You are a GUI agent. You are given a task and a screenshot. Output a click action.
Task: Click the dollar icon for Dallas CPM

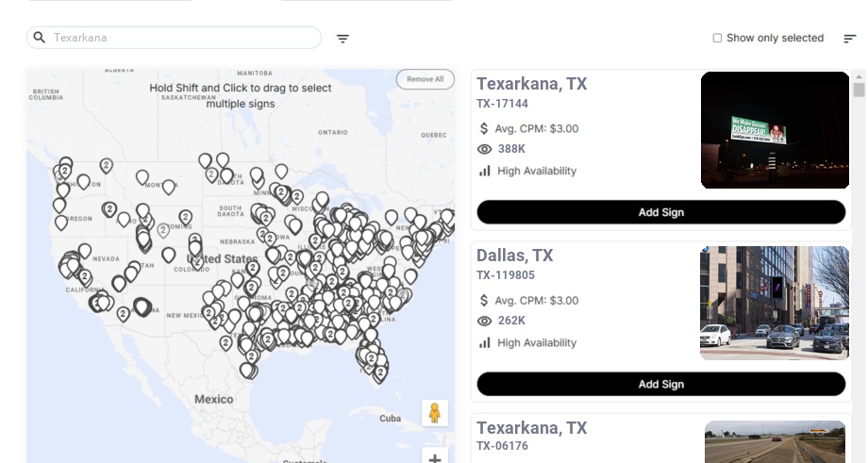(x=485, y=301)
